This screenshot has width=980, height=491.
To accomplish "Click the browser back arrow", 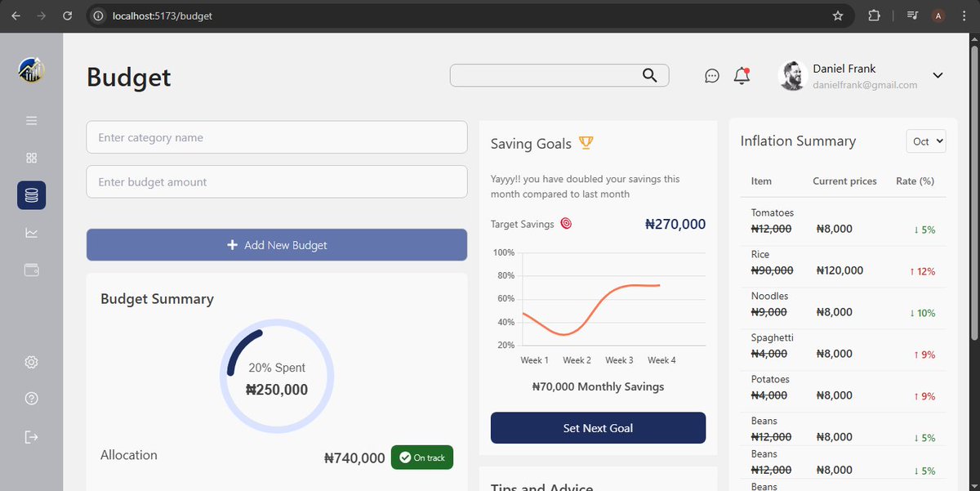I will click(16, 16).
